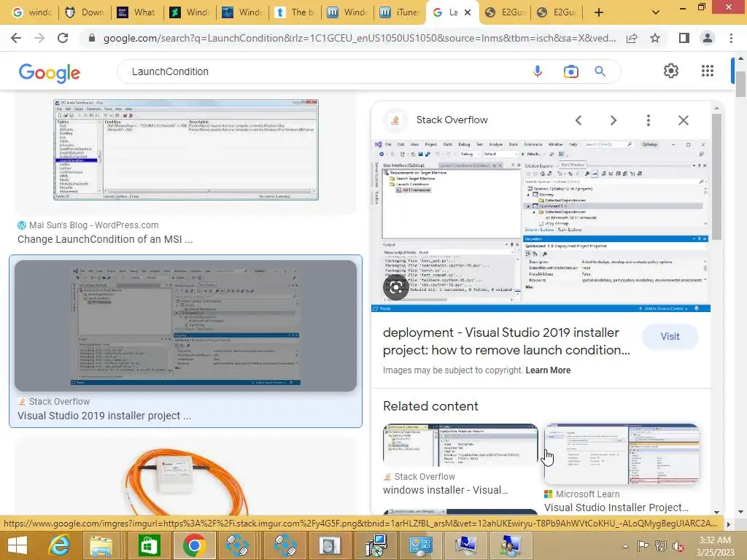Switch to the 'iTune' tab
Screen dimensions: 747x560
tap(400, 12)
